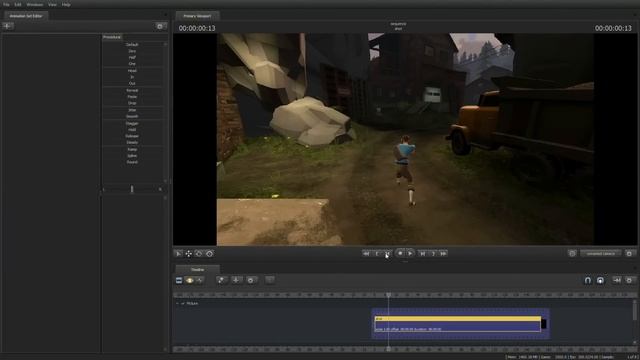Click the Play button

pyautogui.click(x=410, y=253)
